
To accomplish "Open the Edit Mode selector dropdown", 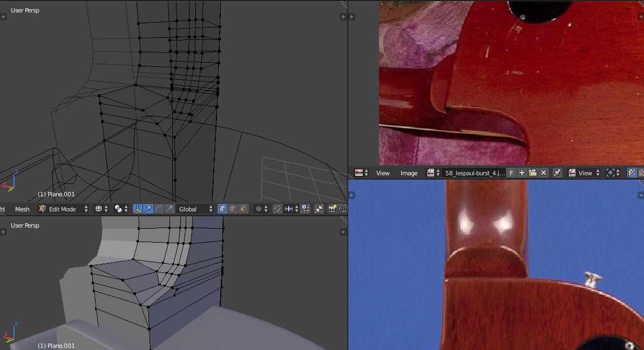I will click(x=63, y=209).
